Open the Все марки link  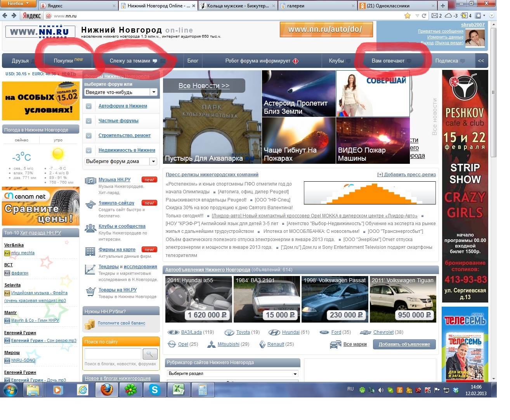355,344
